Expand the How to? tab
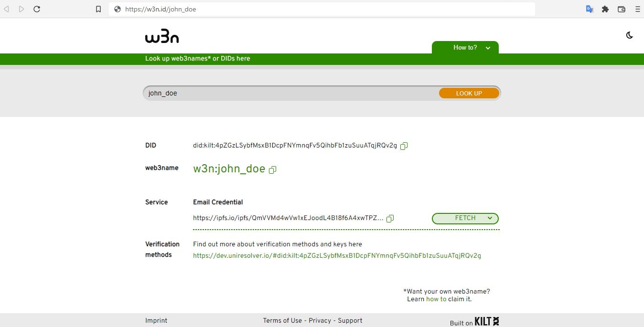Image resolution: width=644 pixels, height=327 pixels. 465,47
